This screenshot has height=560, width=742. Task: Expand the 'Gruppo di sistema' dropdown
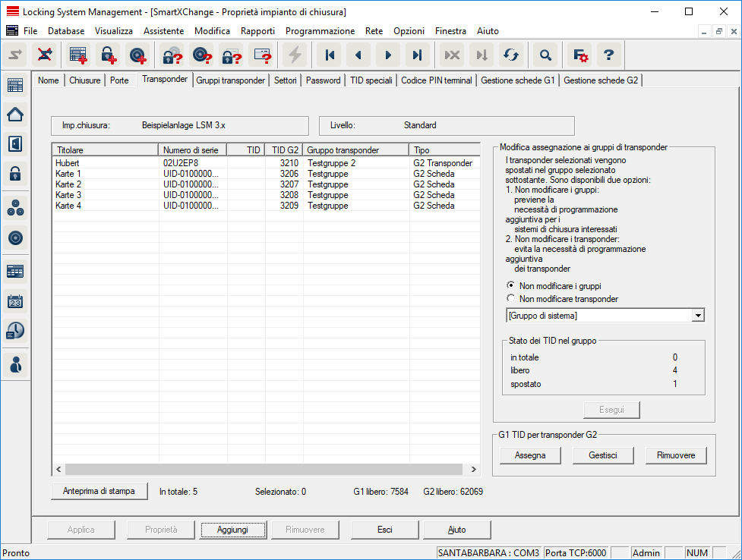click(x=699, y=315)
